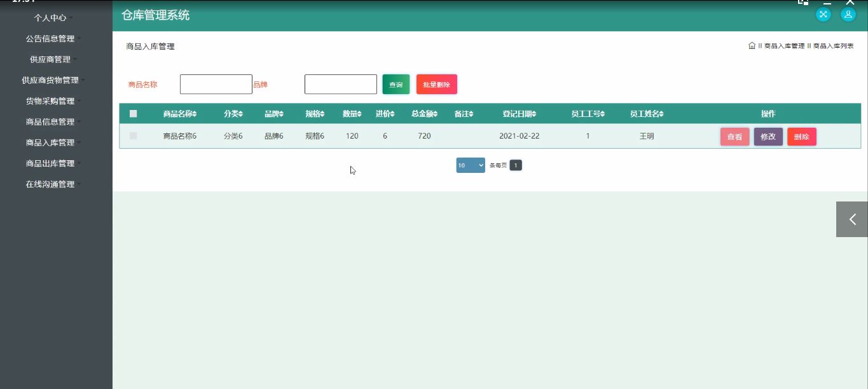Select the 120 quantity cell

(x=352, y=136)
